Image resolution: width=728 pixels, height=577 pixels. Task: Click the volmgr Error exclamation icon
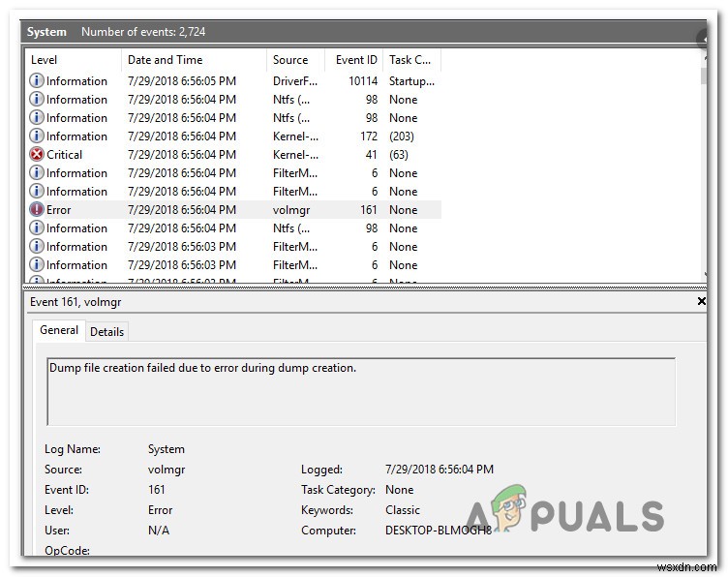click(37, 209)
